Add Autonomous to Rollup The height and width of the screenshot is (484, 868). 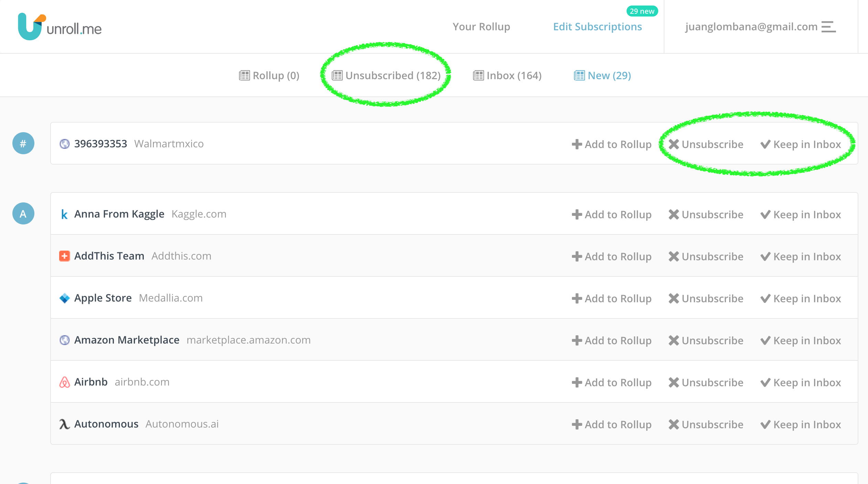[611, 424]
